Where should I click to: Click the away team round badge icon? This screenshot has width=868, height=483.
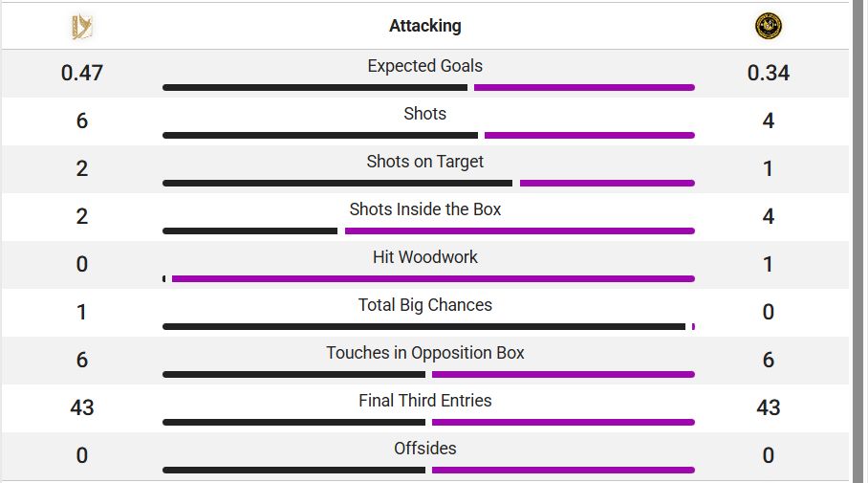point(769,26)
